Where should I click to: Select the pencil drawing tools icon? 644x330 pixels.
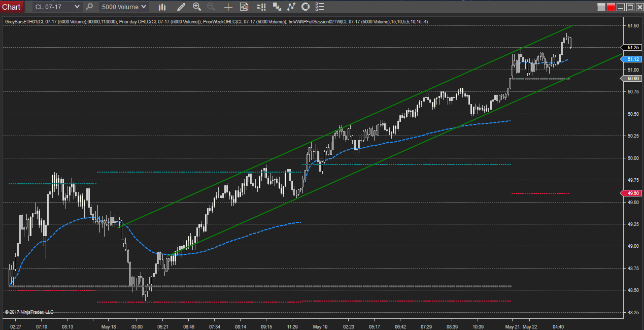(x=181, y=7)
